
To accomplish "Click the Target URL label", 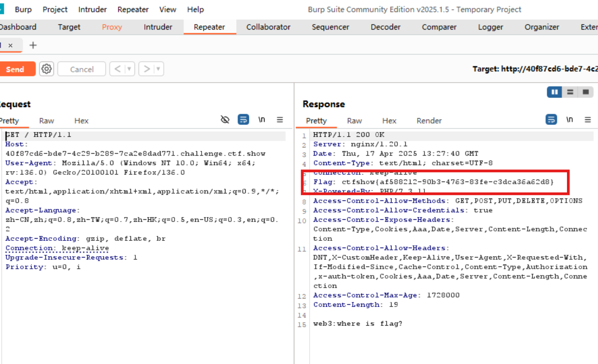I will (535, 69).
